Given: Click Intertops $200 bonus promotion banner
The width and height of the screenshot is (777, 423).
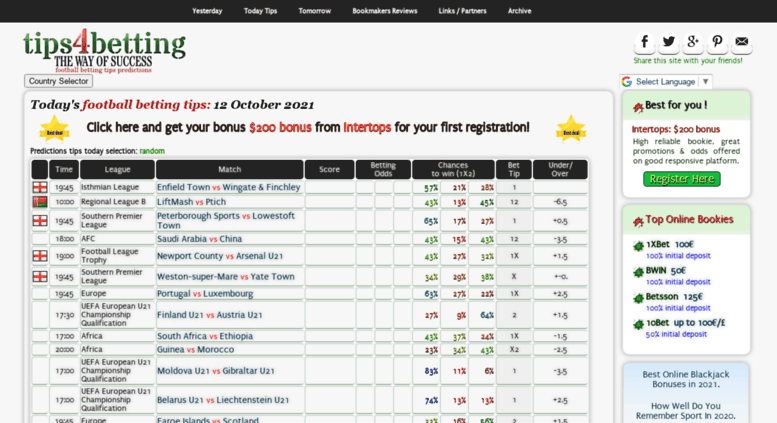Looking at the screenshot, I should pos(308,128).
